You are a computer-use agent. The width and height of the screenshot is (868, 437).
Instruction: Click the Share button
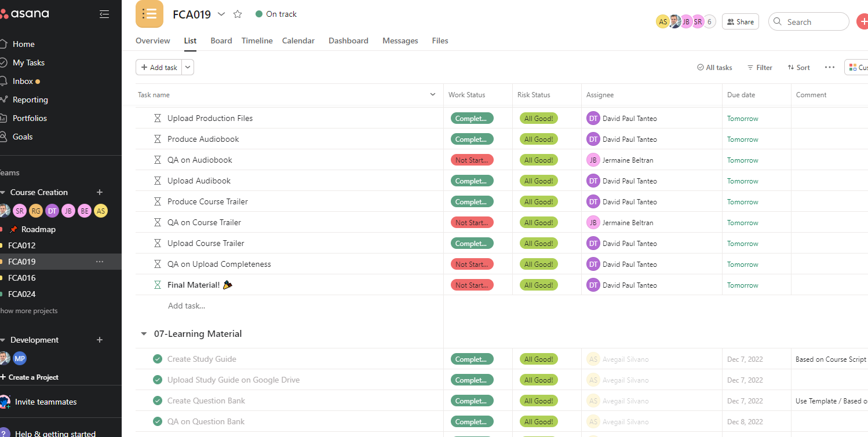[x=740, y=22]
